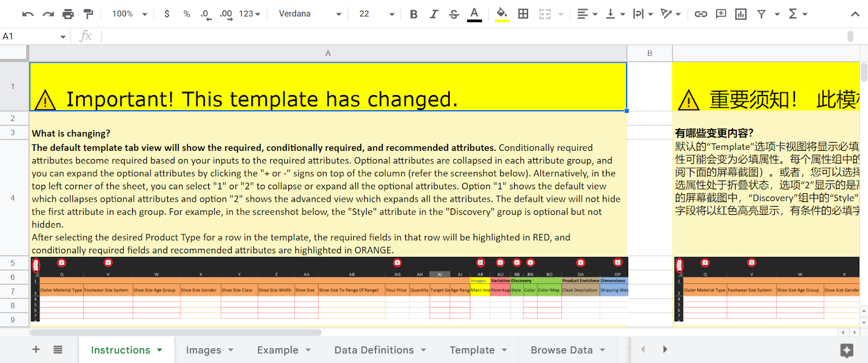Toggle strikethrough formatting
Viewport: 868px width, 363px height.
pyautogui.click(x=454, y=14)
